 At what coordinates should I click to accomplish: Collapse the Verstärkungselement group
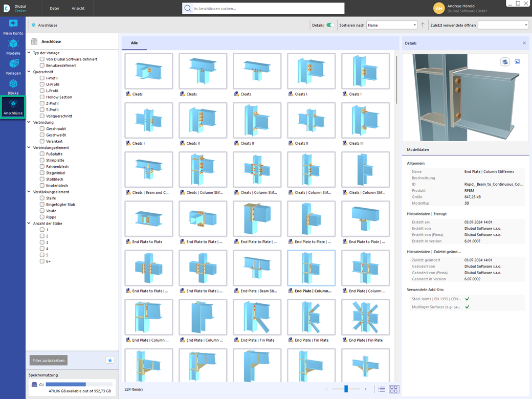pos(29,192)
